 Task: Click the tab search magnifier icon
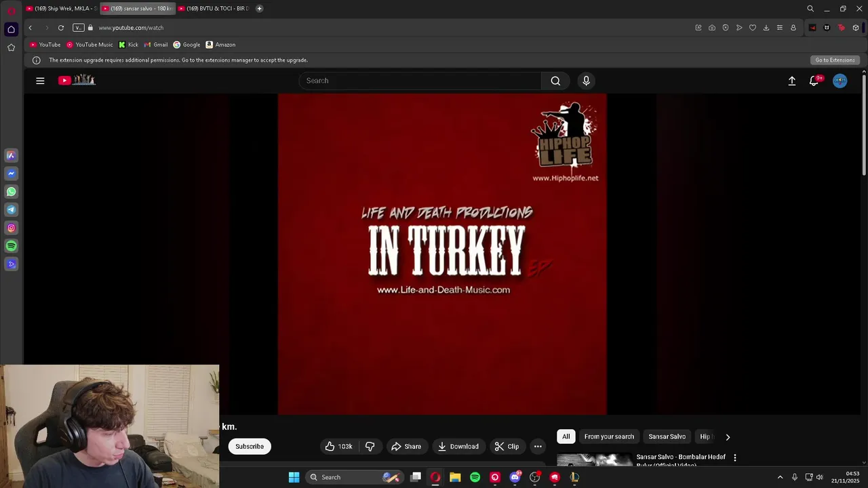tap(810, 9)
